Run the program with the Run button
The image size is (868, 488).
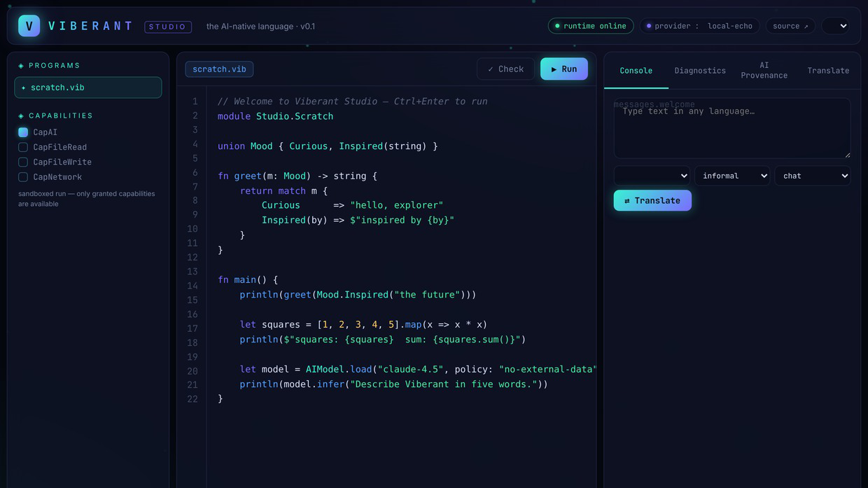[x=563, y=69]
